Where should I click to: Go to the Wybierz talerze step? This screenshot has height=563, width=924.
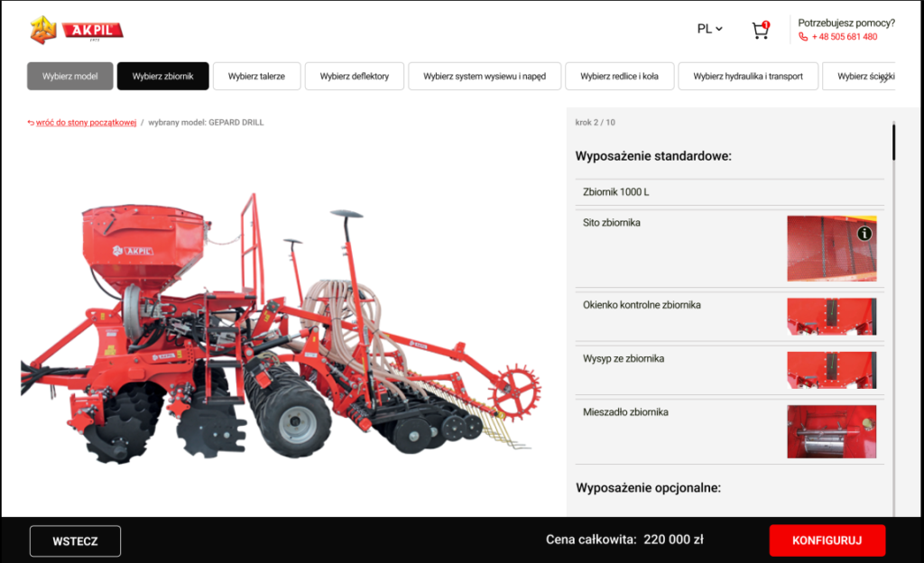coord(256,77)
